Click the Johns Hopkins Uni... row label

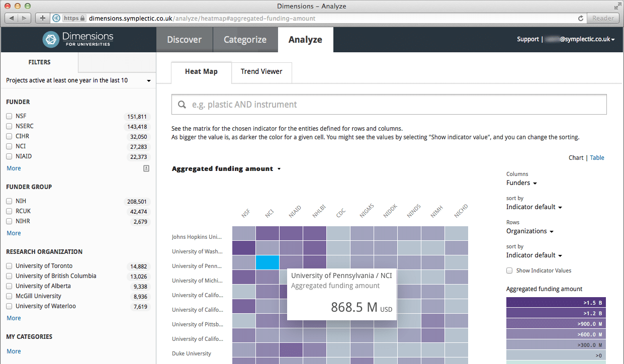[x=197, y=237]
